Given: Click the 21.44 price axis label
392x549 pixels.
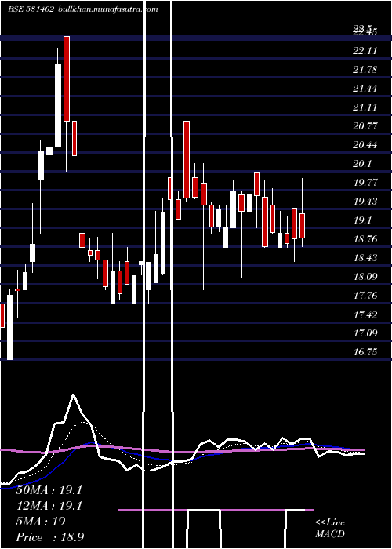Looking at the screenshot, I should pos(365,89).
